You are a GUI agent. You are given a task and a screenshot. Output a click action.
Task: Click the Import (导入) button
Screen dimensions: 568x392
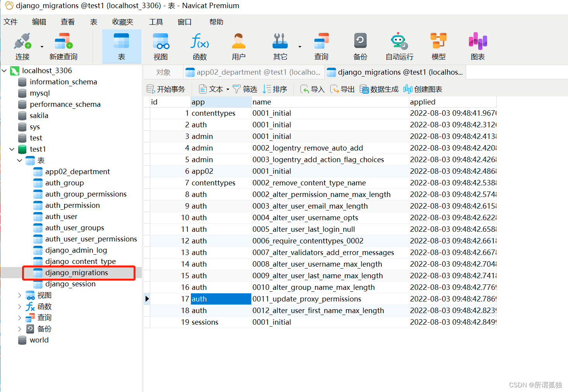[x=312, y=89]
